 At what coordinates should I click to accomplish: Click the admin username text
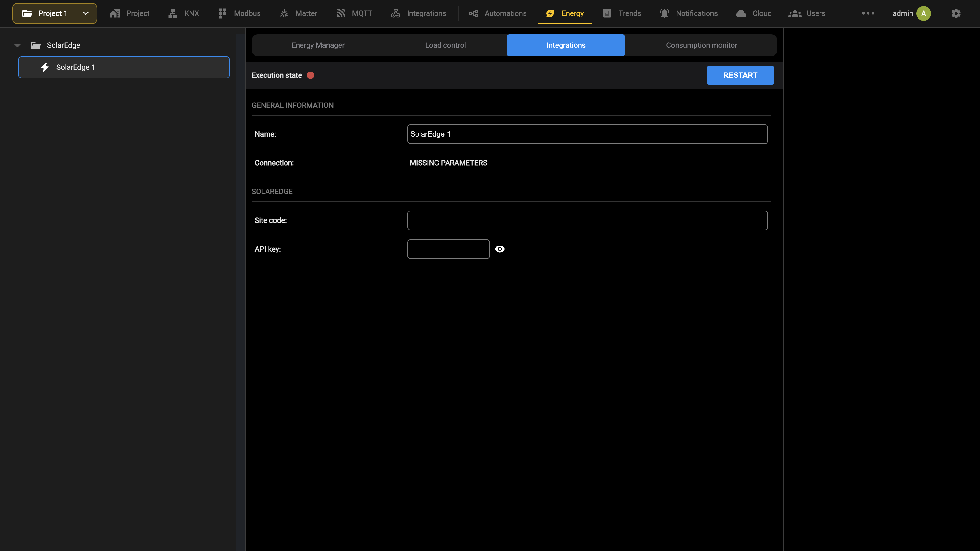(x=903, y=14)
